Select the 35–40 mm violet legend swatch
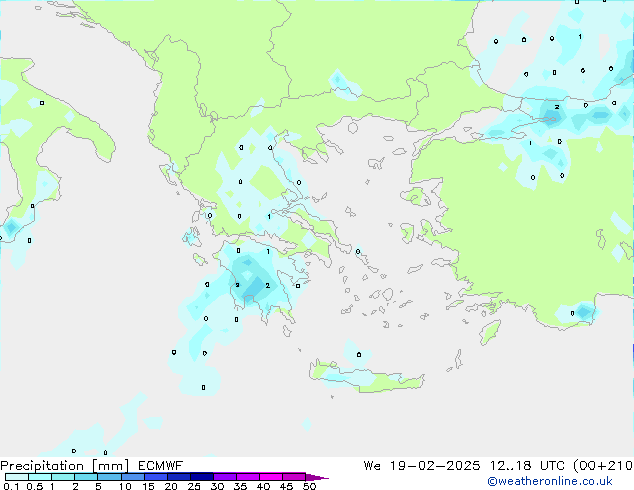 248,477
